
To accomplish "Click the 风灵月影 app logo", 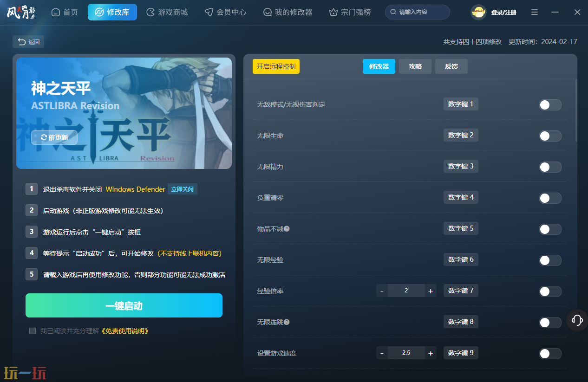I will (x=21, y=12).
